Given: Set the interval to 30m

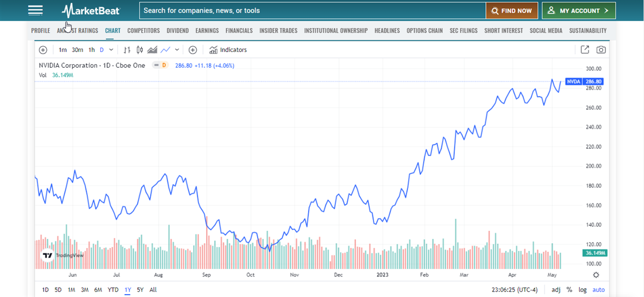Looking at the screenshot, I should pyautogui.click(x=77, y=50).
